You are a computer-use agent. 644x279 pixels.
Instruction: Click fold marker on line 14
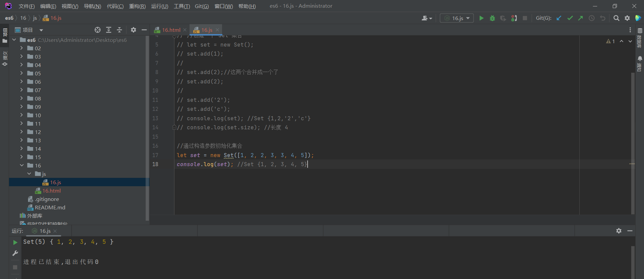click(x=174, y=127)
